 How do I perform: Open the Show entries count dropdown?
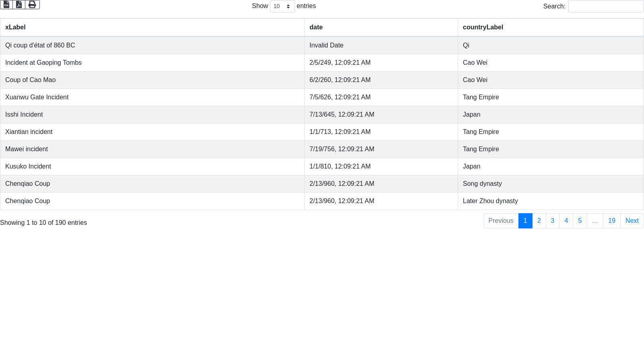point(282,6)
